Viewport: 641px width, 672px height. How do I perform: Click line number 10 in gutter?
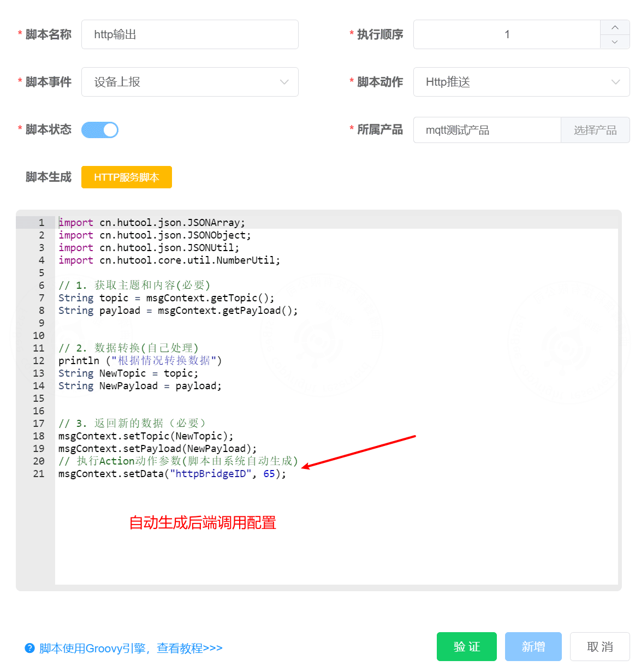(x=39, y=336)
